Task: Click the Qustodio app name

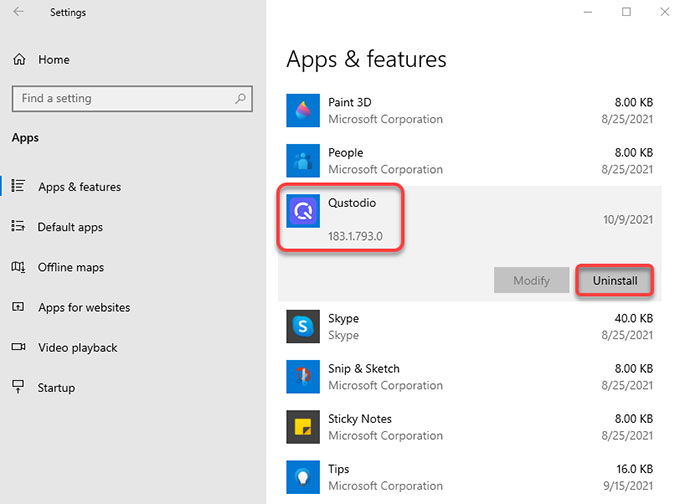Action: pyautogui.click(x=352, y=203)
